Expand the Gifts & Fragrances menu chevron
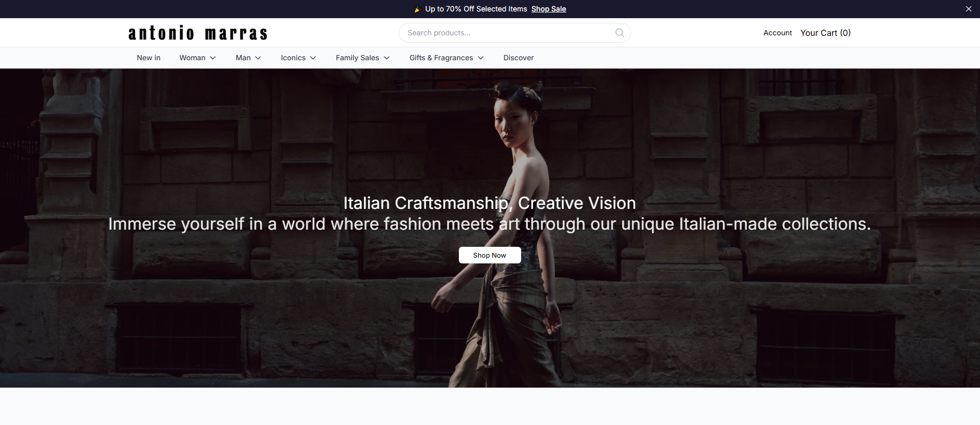The image size is (980, 425). pos(481,58)
